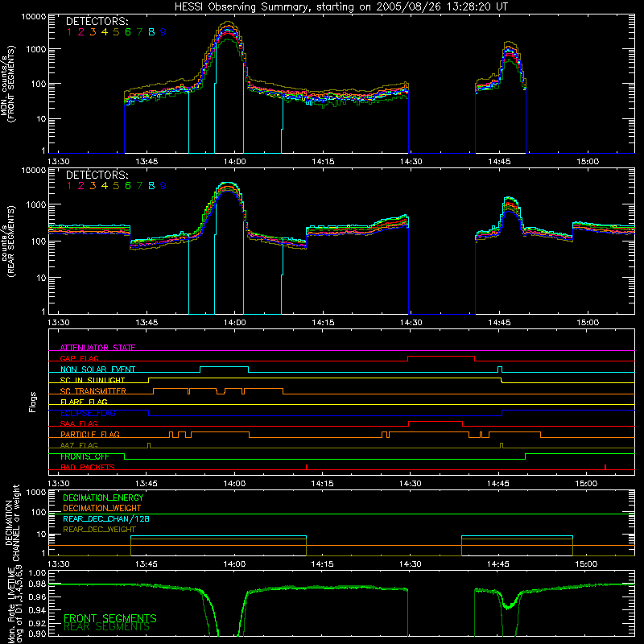Click the FLARE_FLAG label
Screen dimensions: 644x644
tap(84, 402)
